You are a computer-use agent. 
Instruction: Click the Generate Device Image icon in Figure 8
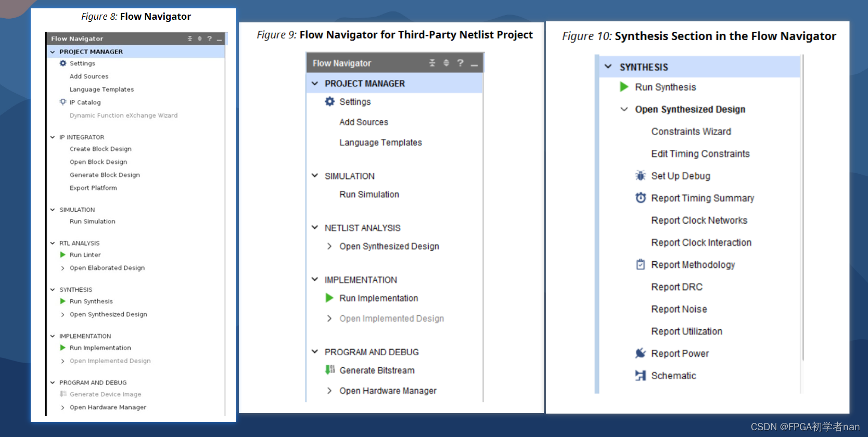63,394
